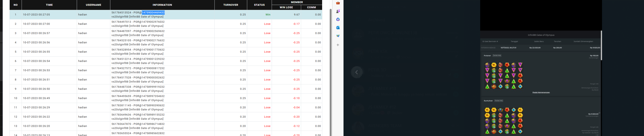This screenshot has width=644, height=136.
Task: Click the 10/7/2023, 00.27.01 date
Action: 508,48
